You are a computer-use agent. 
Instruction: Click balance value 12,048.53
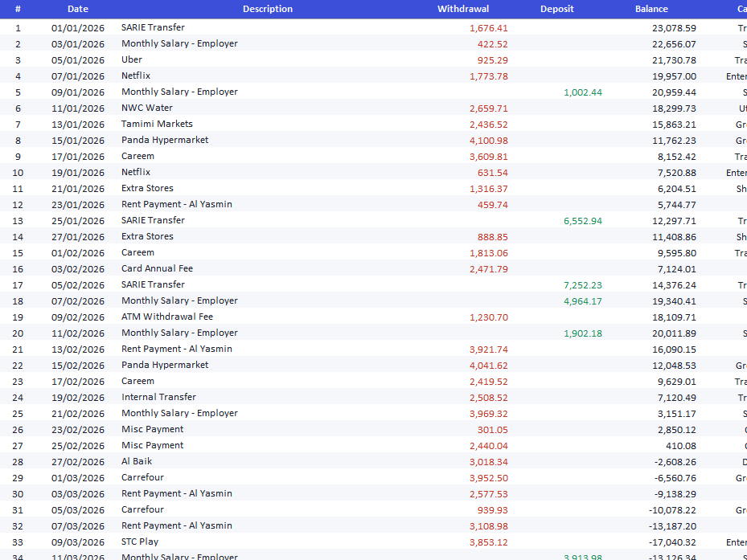[x=674, y=366]
